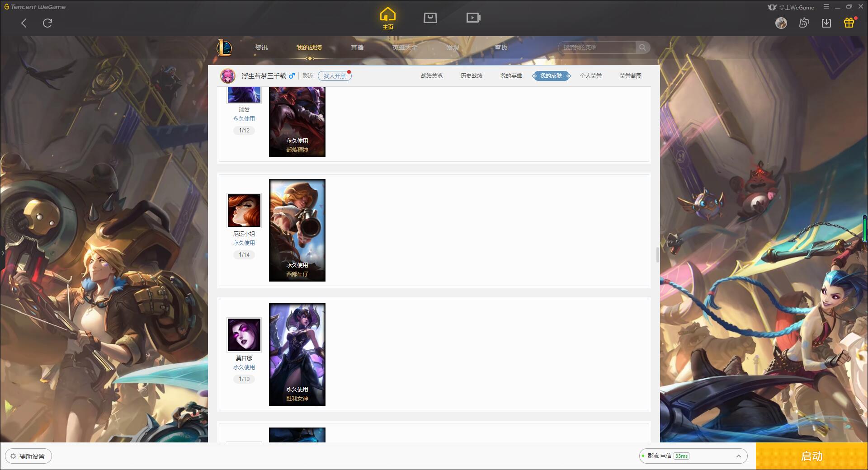Open the 战绩总览 sub-tab
This screenshot has height=470, width=868.
tap(432, 76)
